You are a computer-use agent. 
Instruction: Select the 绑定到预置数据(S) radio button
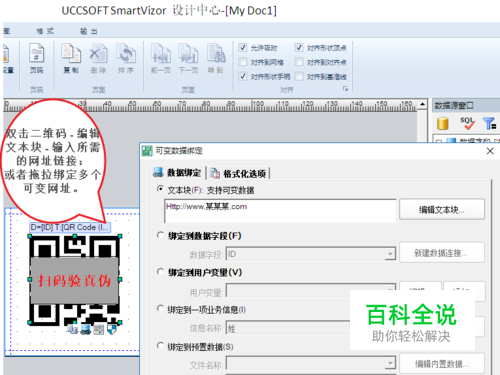click(x=160, y=346)
